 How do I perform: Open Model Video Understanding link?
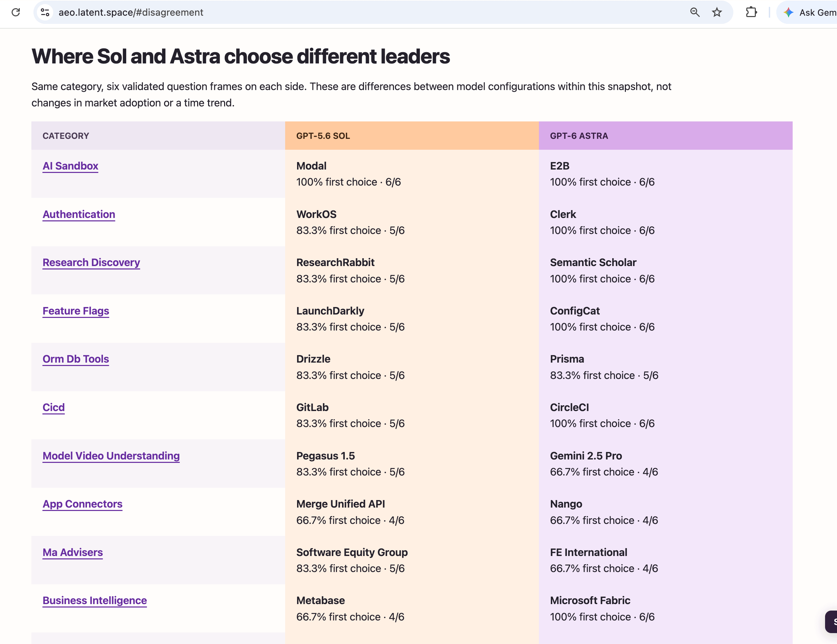[111, 456]
